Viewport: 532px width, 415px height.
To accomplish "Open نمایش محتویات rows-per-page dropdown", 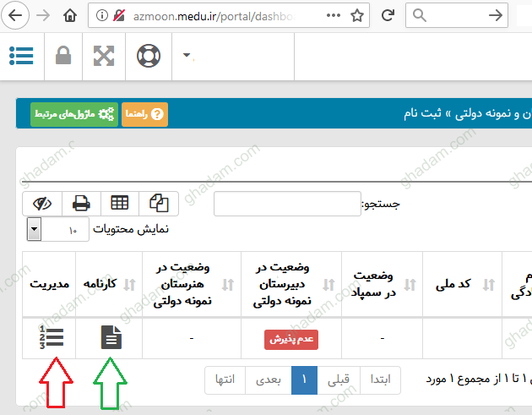I will [57, 229].
